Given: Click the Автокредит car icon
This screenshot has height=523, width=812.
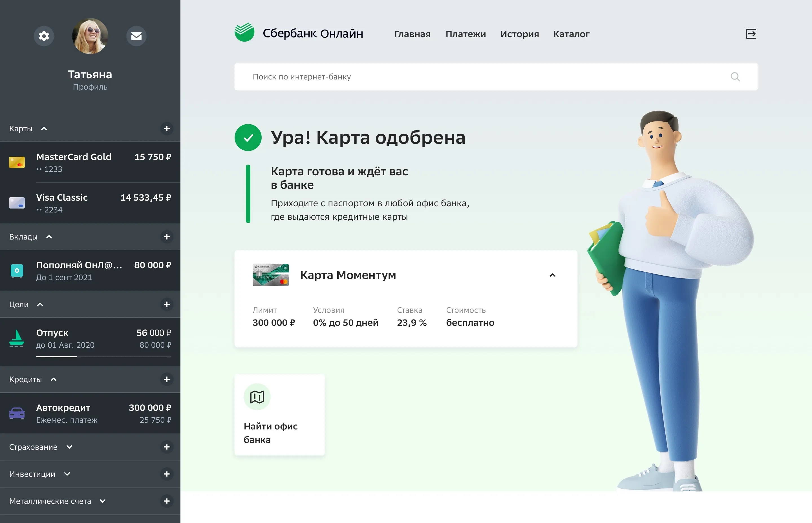Looking at the screenshot, I should 17,413.
